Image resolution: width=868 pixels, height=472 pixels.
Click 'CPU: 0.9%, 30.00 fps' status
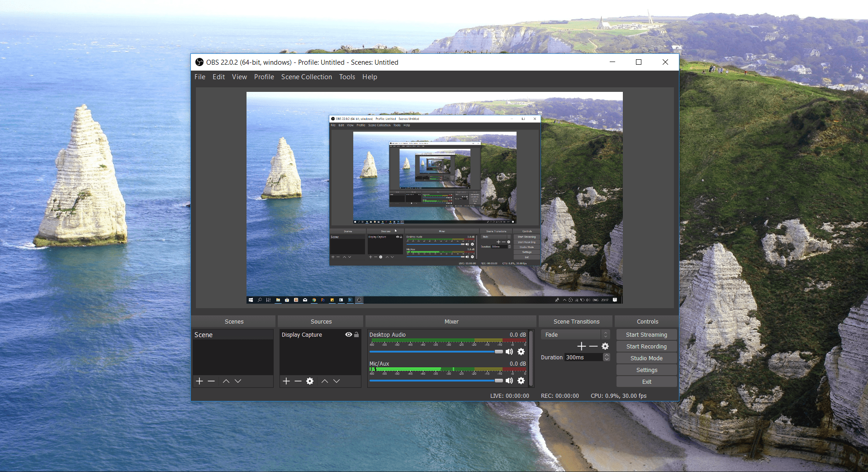(x=619, y=396)
